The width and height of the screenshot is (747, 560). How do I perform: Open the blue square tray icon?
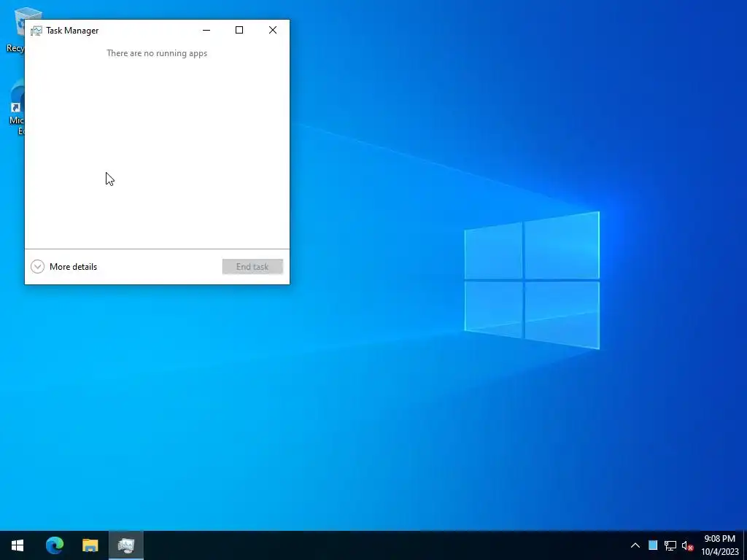click(x=653, y=545)
